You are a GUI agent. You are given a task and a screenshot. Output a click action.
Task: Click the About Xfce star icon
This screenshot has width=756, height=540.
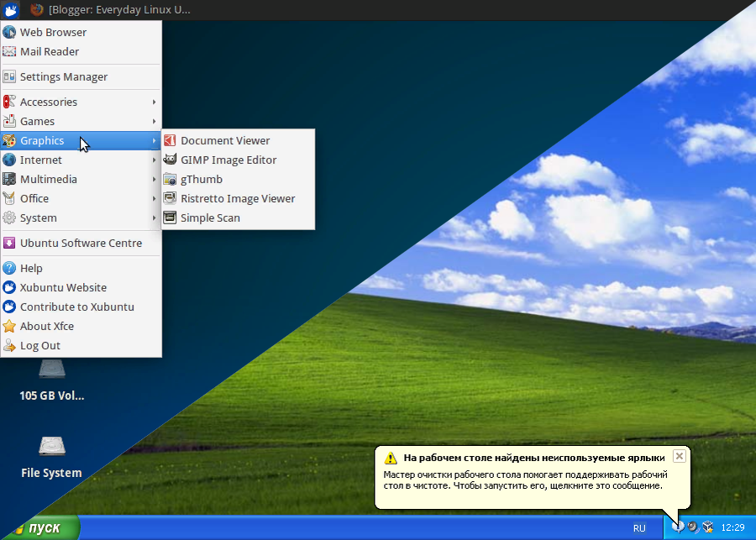[x=9, y=326]
